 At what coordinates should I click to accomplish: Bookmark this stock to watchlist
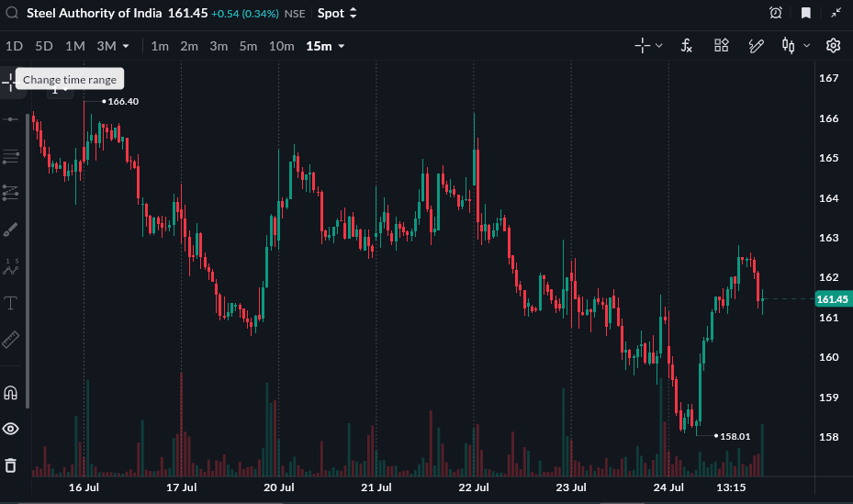(x=806, y=13)
